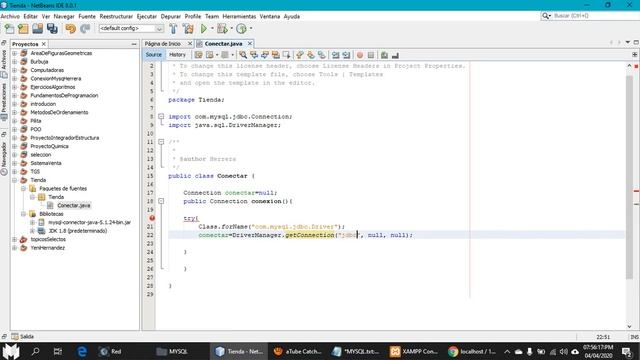The width and height of the screenshot is (640, 360).
Task: Close the Proyectos panel tab
Action: pos(44,44)
